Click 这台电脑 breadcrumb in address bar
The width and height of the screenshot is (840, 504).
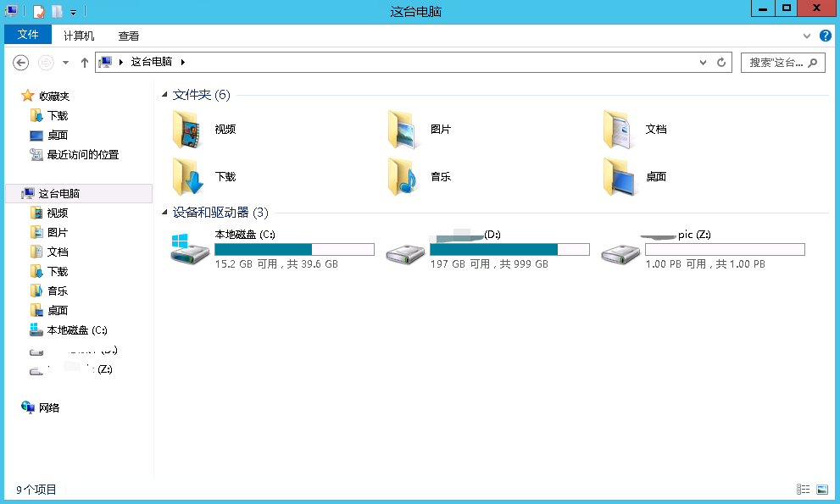(152, 62)
